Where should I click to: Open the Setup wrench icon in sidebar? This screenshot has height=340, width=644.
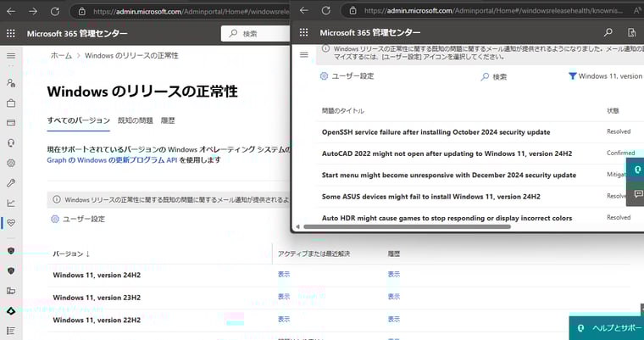[11, 183]
